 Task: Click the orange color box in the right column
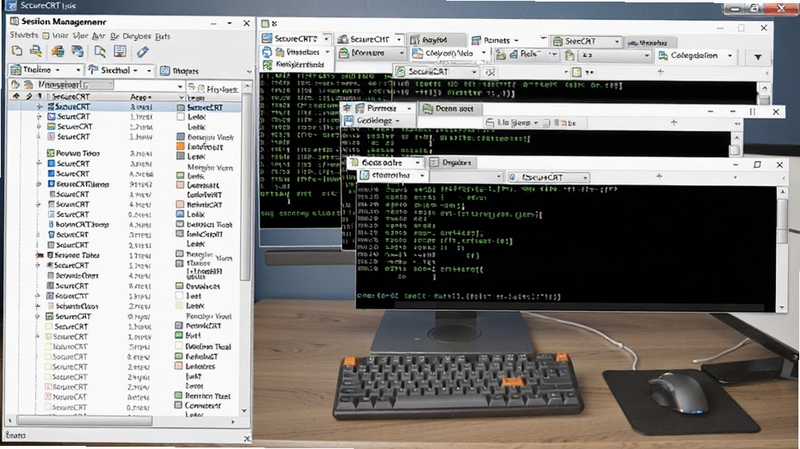pos(180,146)
